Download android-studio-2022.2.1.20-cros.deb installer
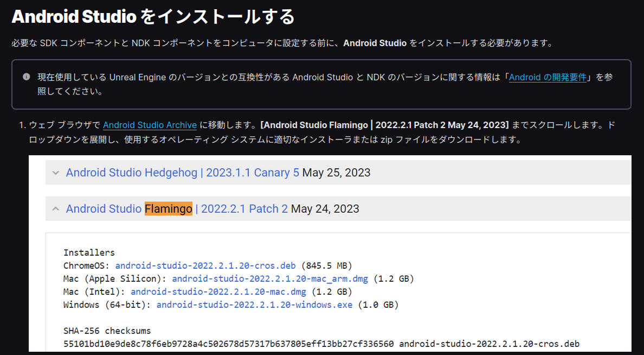Viewport: 644px width, 355px height. point(205,265)
